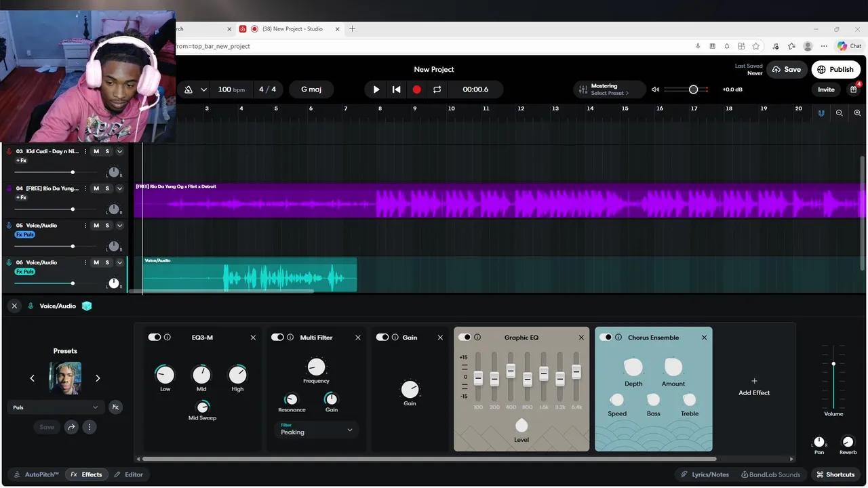Image resolution: width=868 pixels, height=488 pixels.
Task: Click the Puls preset thumbnail
Action: tap(65, 378)
